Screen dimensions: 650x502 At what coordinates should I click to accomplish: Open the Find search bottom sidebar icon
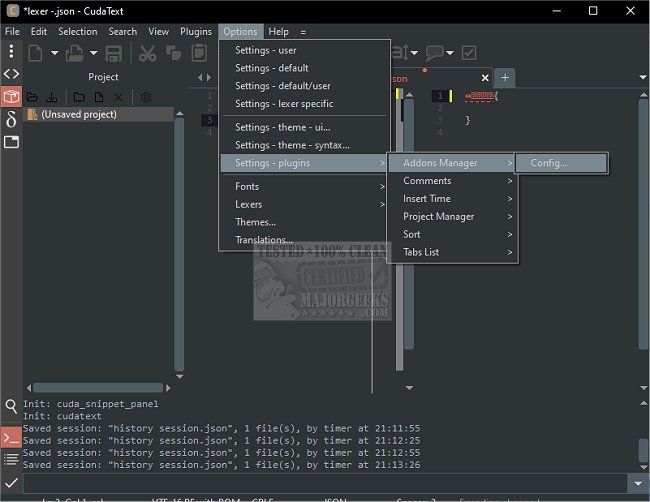tap(11, 406)
